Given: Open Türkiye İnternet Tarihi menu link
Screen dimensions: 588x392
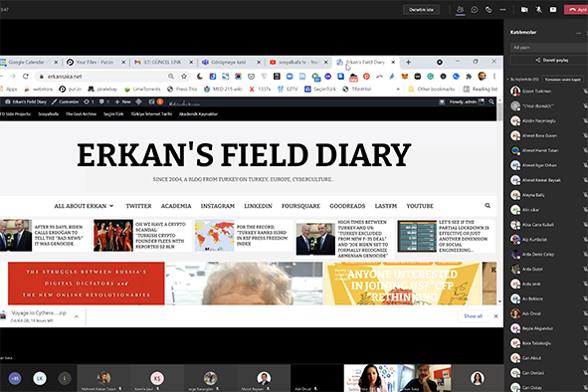Looking at the screenshot, I should coord(151,114).
